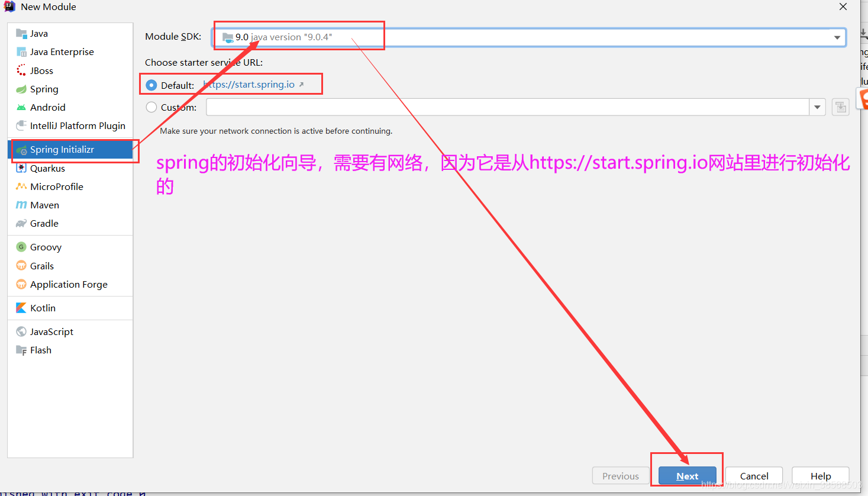Select the Default starter URL radio button
Viewport: 868px width, 496px height.
click(151, 85)
